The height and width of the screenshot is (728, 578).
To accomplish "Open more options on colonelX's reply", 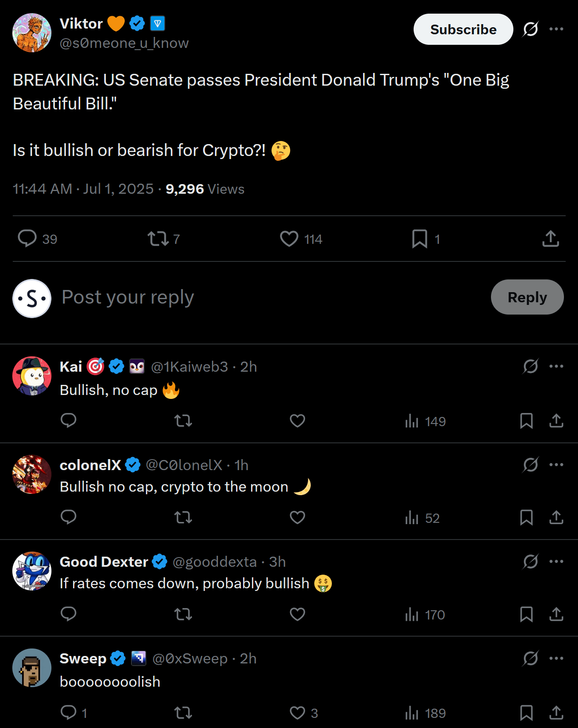I will click(x=556, y=464).
